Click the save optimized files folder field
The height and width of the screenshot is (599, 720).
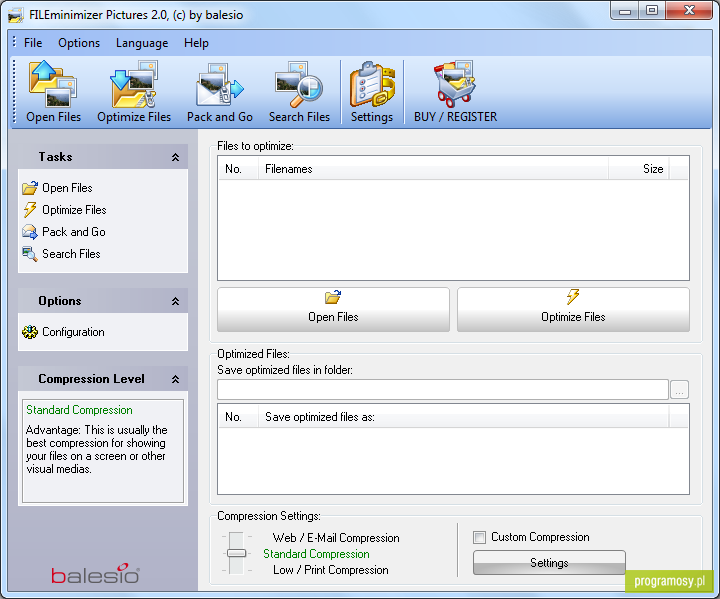(x=443, y=390)
